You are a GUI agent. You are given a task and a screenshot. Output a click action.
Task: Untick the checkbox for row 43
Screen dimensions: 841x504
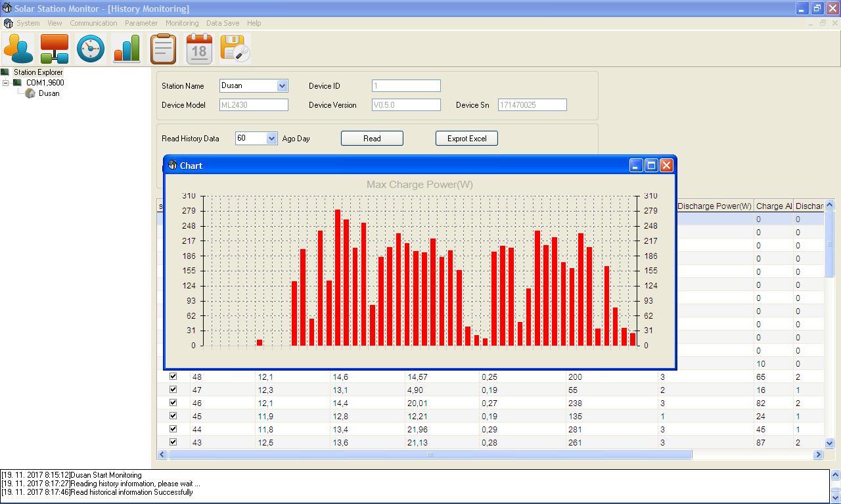[x=173, y=442]
